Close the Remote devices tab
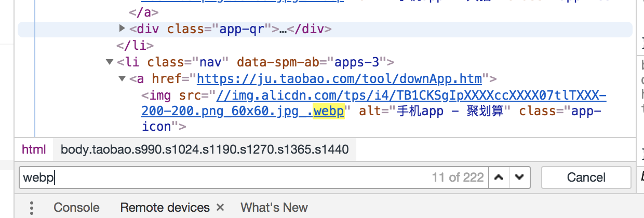 click(x=220, y=208)
